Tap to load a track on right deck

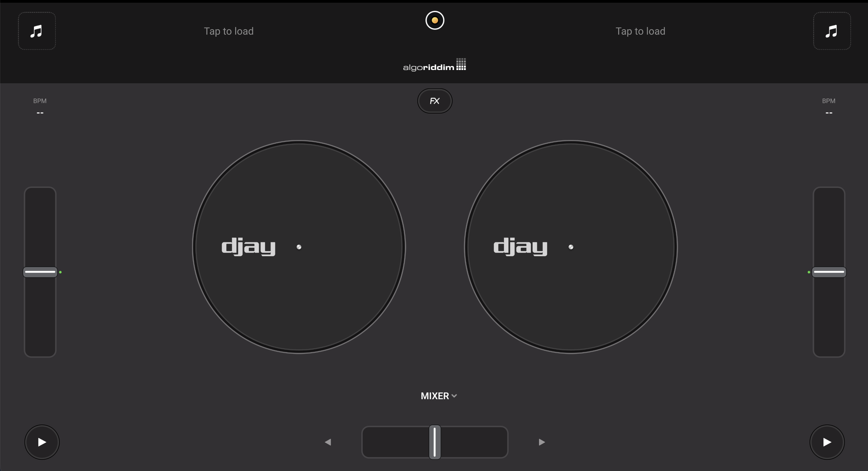pyautogui.click(x=640, y=31)
